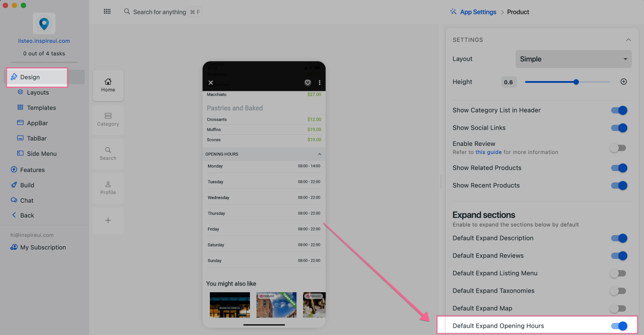Collapse the SETTINGS section chevron
The height and width of the screenshot is (335, 644).
[x=628, y=40]
